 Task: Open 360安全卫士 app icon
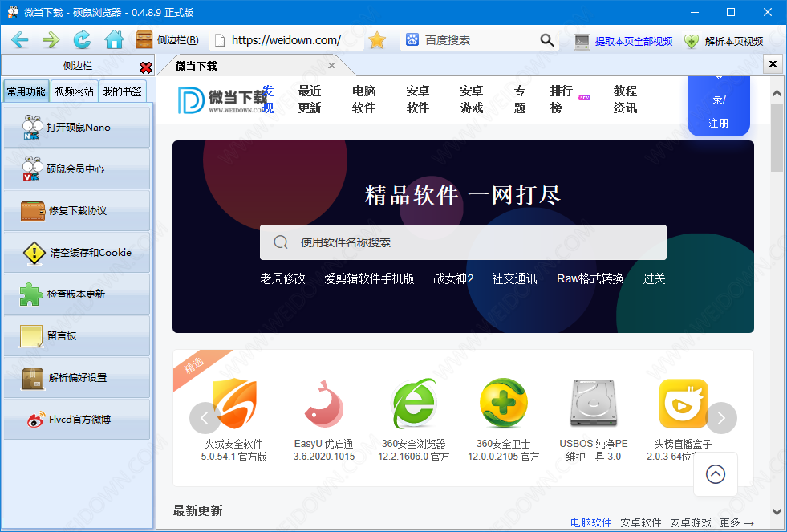(504, 404)
